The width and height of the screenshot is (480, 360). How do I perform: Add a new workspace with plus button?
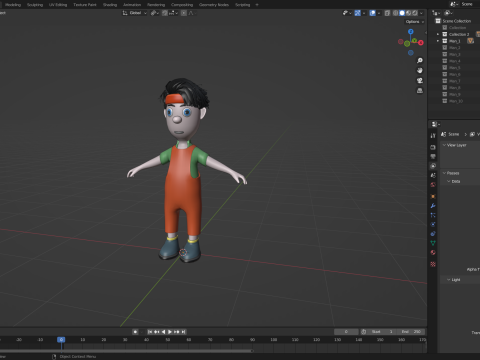(257, 5)
